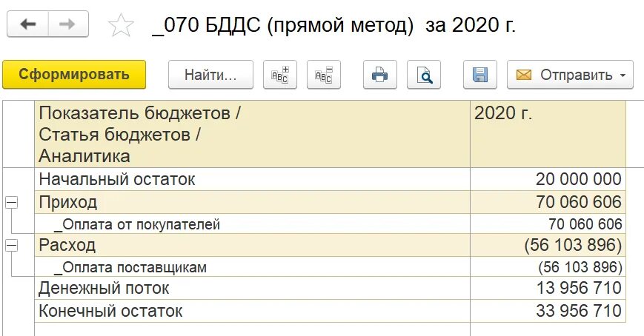
Task: Click the Конечный остаток value 33 956 710
Action: coord(579,311)
